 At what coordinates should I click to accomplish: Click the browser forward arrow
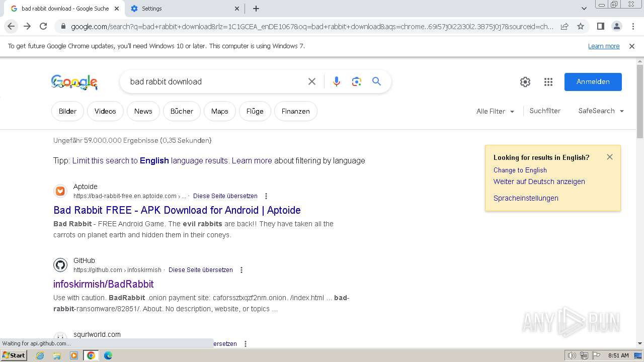coord(27,26)
